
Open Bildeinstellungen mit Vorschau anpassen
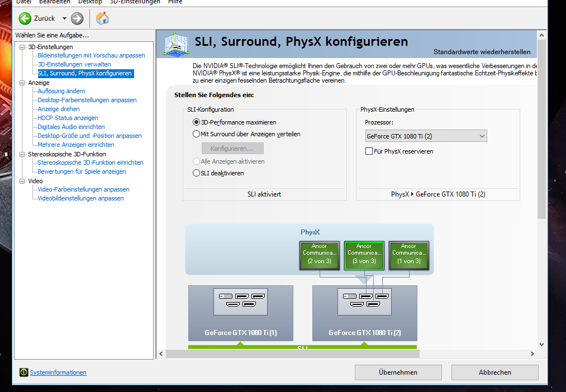click(x=91, y=55)
